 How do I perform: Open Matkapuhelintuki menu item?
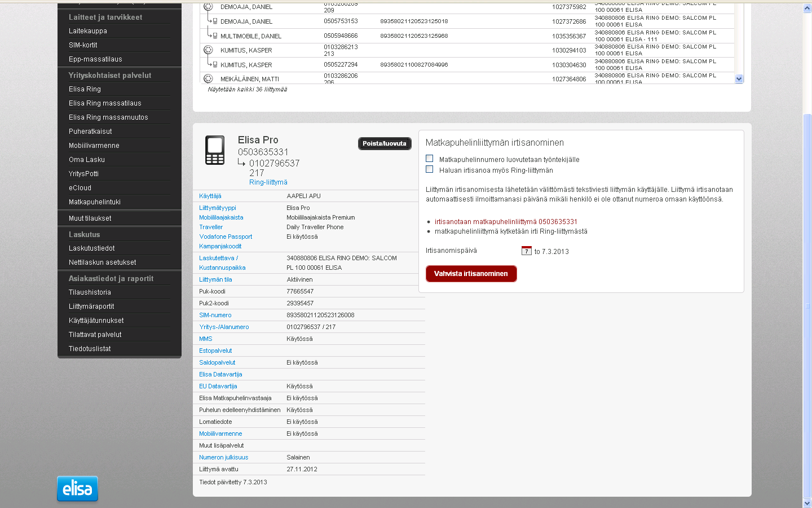[95, 202]
